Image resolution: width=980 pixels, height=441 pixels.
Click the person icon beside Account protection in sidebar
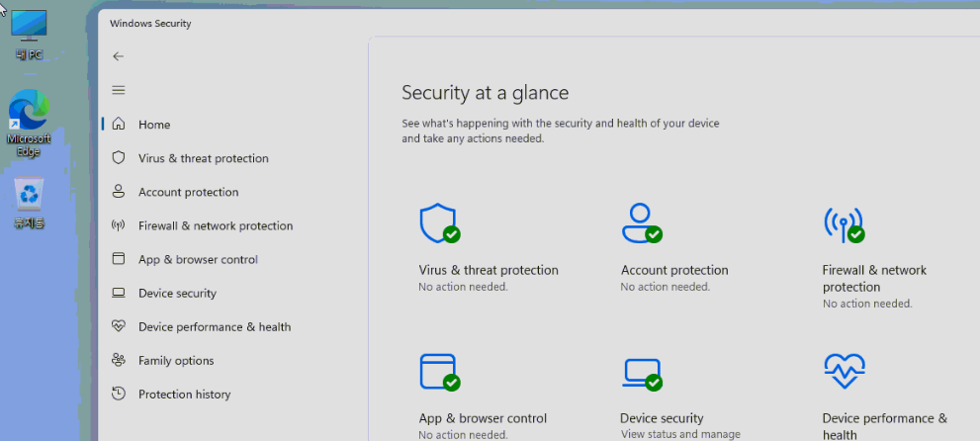pyautogui.click(x=118, y=191)
